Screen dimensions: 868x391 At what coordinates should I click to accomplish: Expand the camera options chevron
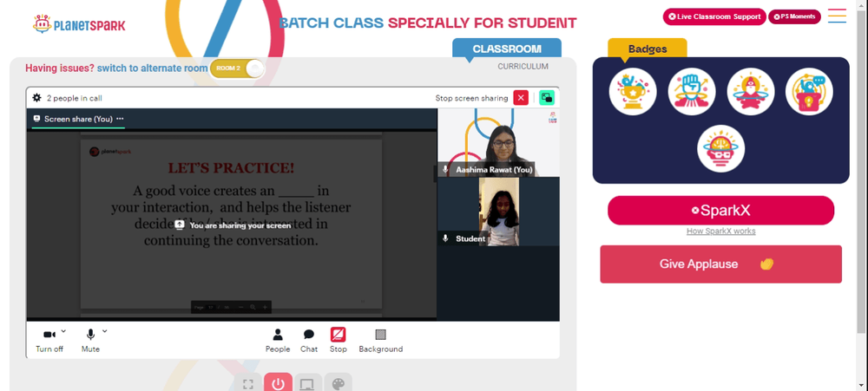[x=63, y=331]
